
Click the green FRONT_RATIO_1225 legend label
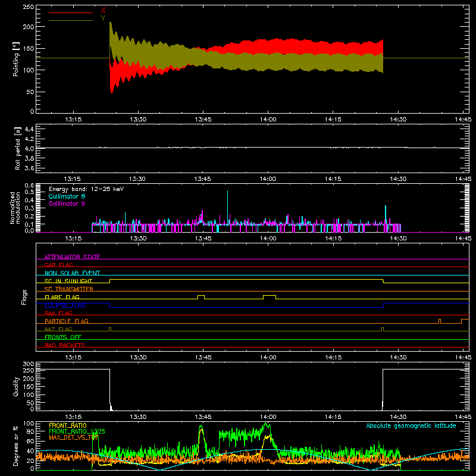(x=77, y=431)
